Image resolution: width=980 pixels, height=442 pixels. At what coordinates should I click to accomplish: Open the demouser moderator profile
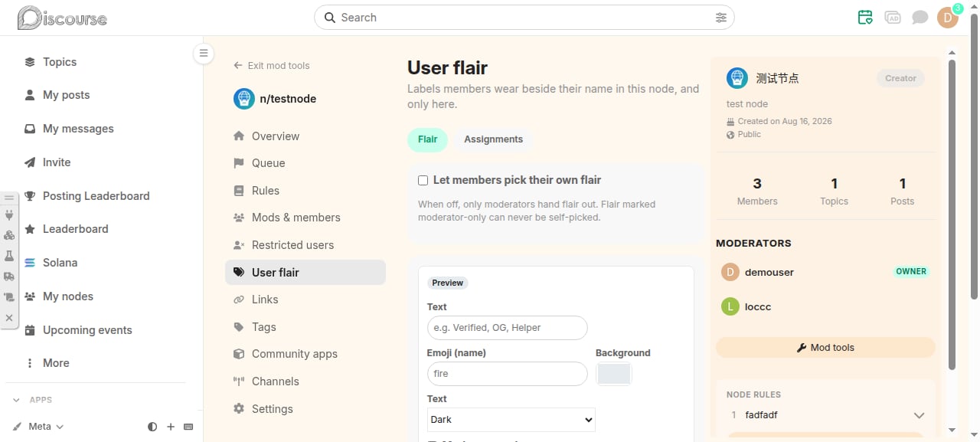click(769, 272)
